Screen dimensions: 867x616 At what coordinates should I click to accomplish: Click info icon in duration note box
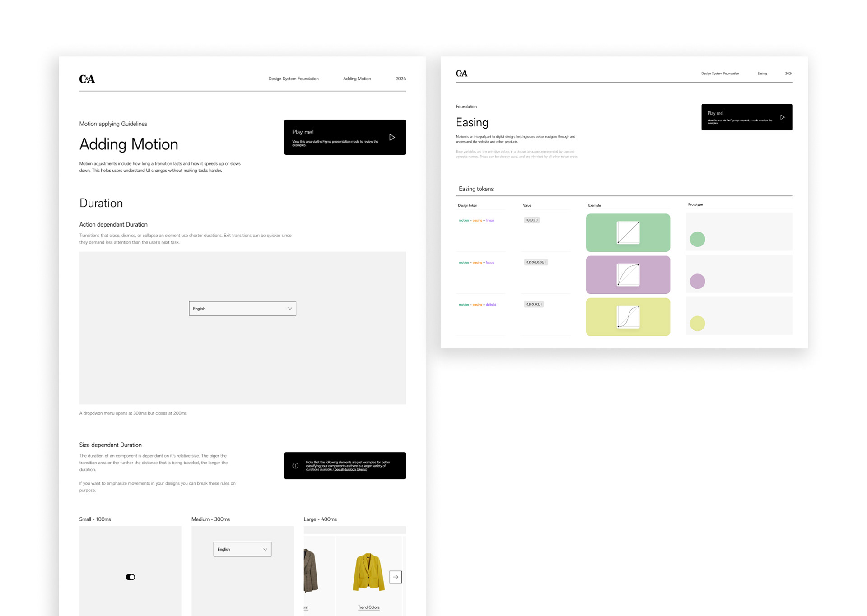click(295, 466)
